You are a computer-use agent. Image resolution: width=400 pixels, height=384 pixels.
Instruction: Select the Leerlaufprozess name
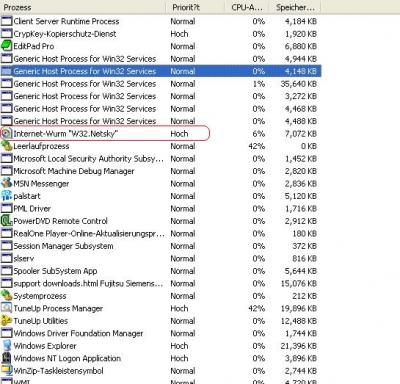tap(41, 146)
